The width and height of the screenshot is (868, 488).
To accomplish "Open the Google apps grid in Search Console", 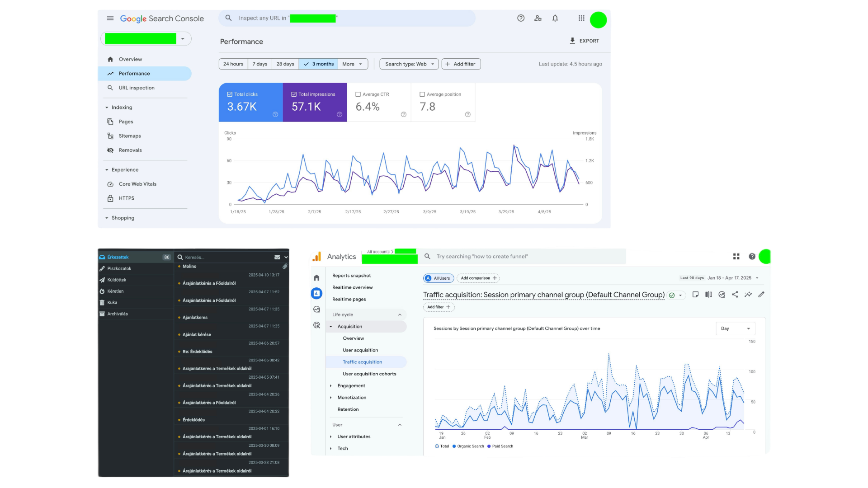I will point(581,18).
